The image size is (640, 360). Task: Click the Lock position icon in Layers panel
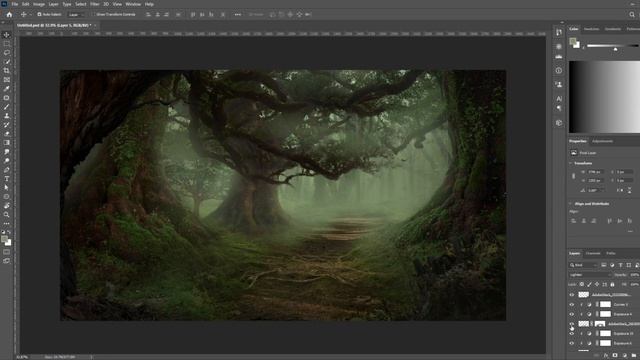[597, 284]
